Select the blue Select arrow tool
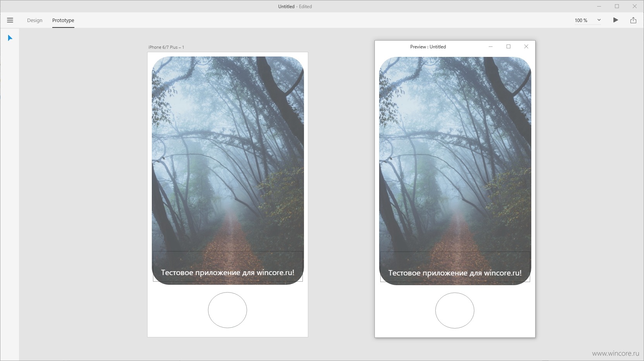The image size is (644, 361). tap(10, 38)
